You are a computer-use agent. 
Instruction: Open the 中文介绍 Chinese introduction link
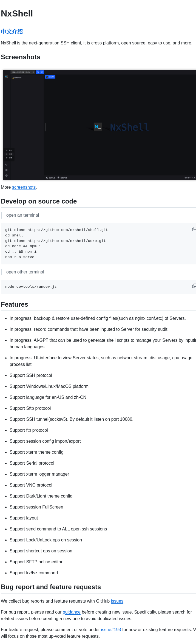click(x=12, y=32)
